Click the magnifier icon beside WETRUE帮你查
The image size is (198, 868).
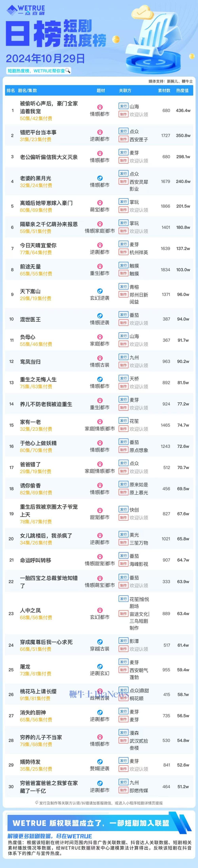point(68,70)
